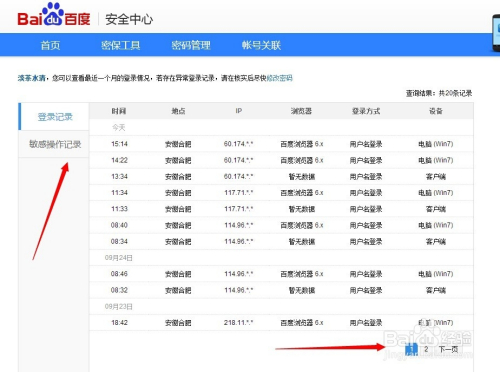The width and height of the screenshot is (500, 372).
Task: Click the IP cell in the 13:34 row
Action: [239, 176]
